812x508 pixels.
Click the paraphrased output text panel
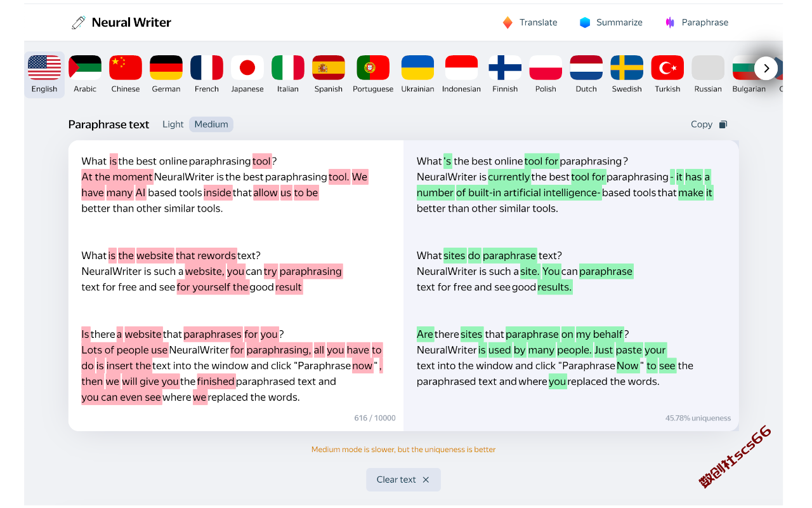[x=571, y=286]
